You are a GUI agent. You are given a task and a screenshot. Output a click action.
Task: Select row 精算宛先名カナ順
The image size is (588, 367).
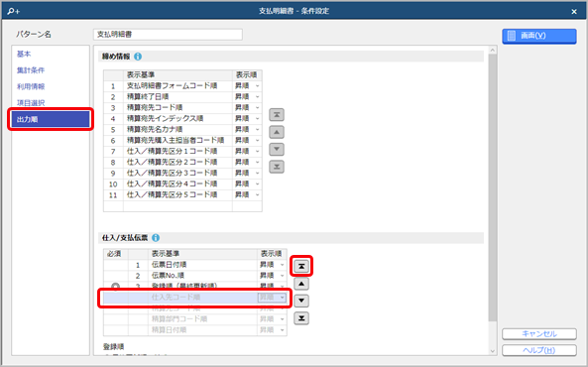coord(182,130)
